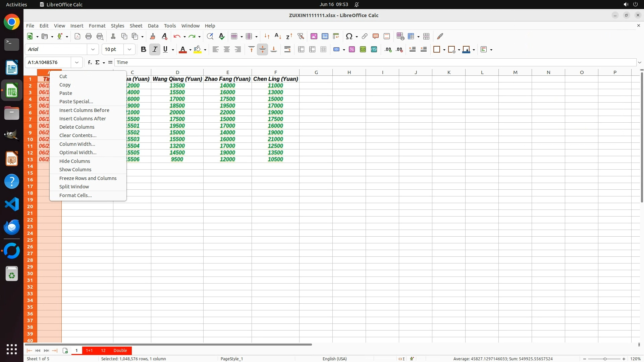Choose Hide Columns from context menu
Viewport: 644px width, 362px height.
[74, 161]
